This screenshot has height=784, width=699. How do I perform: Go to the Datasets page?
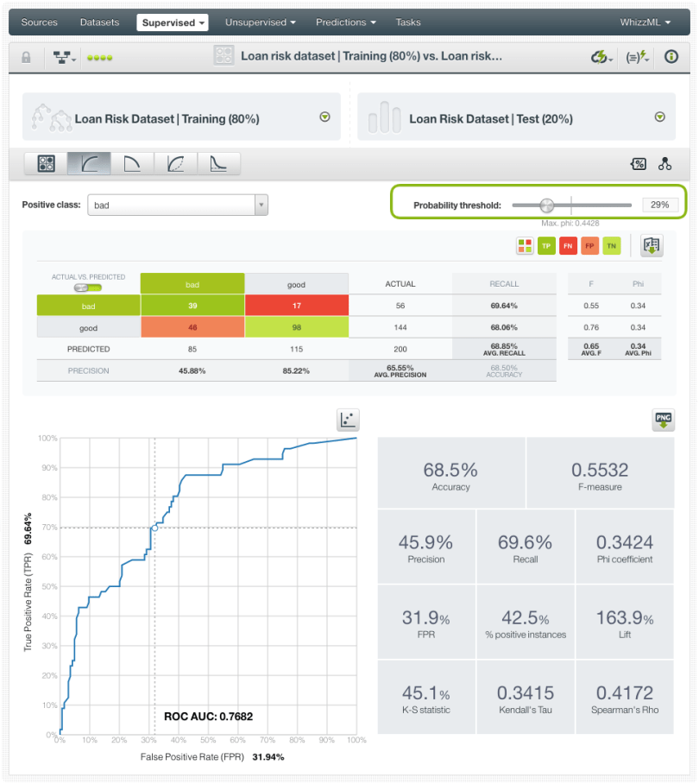pos(99,22)
